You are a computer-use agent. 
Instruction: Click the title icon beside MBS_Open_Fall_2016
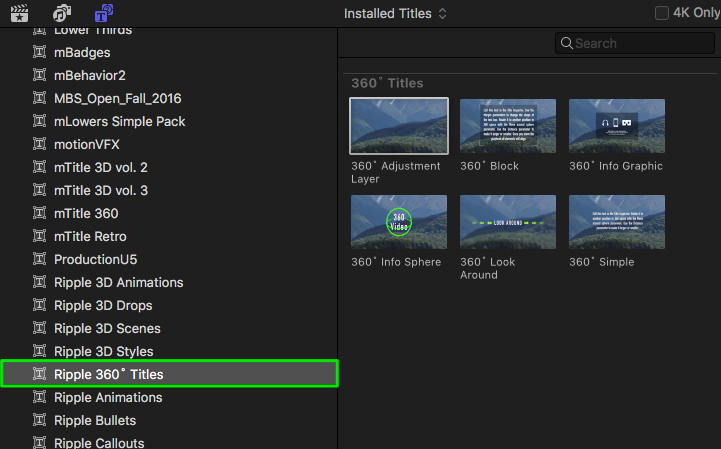[x=40, y=98]
